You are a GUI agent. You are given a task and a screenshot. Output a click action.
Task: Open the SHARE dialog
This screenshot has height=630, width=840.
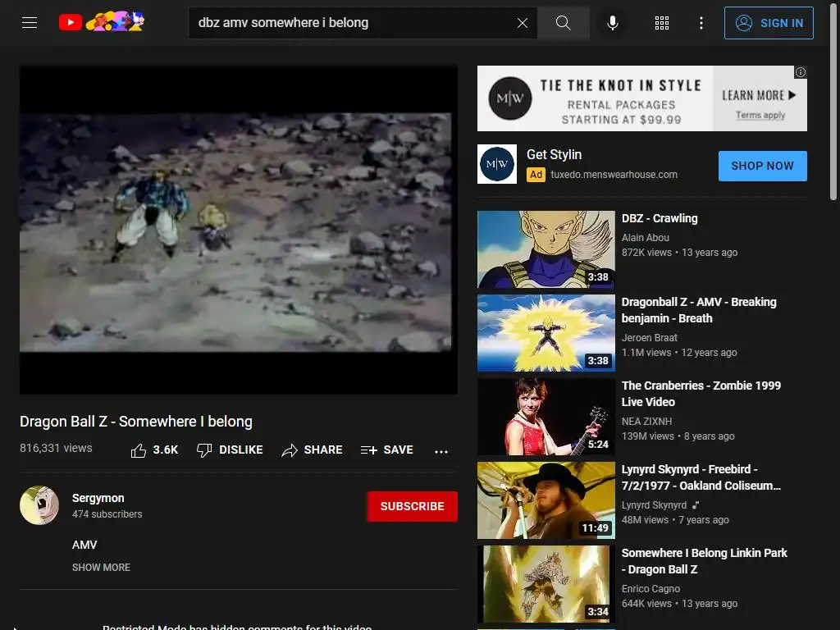click(313, 450)
